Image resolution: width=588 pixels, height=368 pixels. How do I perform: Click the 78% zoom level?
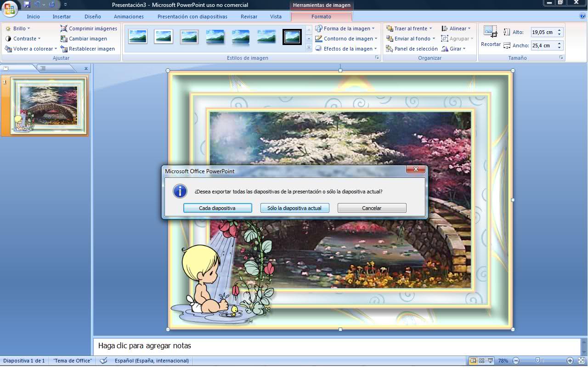point(503,361)
